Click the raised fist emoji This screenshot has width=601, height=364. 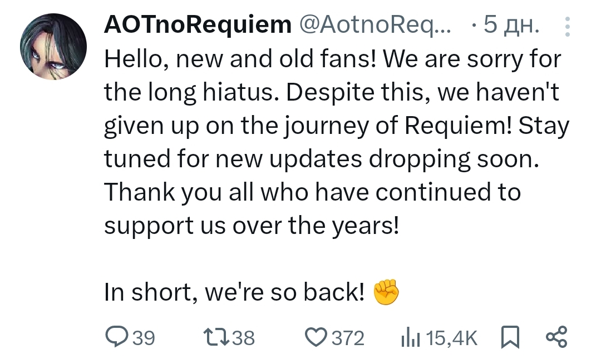386,292
